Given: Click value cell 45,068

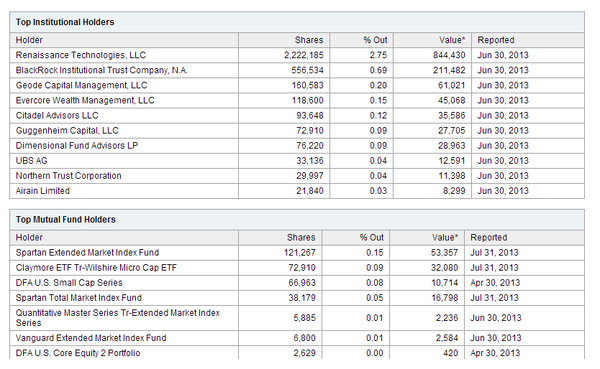Looking at the screenshot, I should click(452, 100).
